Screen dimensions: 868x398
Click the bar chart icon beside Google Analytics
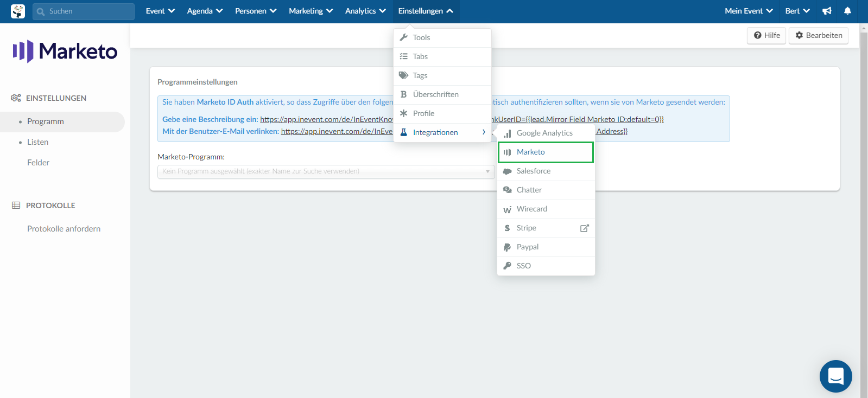[x=508, y=133]
